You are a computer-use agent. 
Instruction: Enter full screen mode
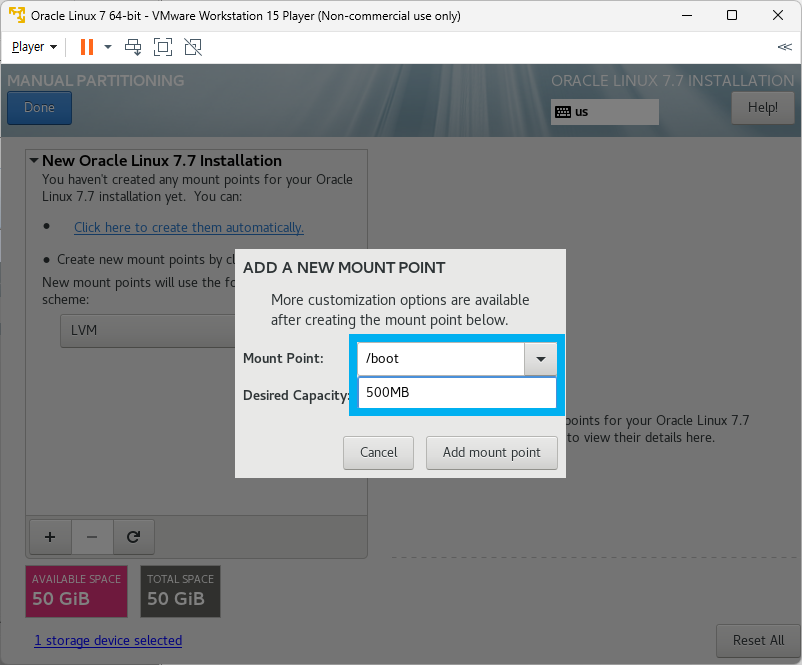tap(163, 47)
